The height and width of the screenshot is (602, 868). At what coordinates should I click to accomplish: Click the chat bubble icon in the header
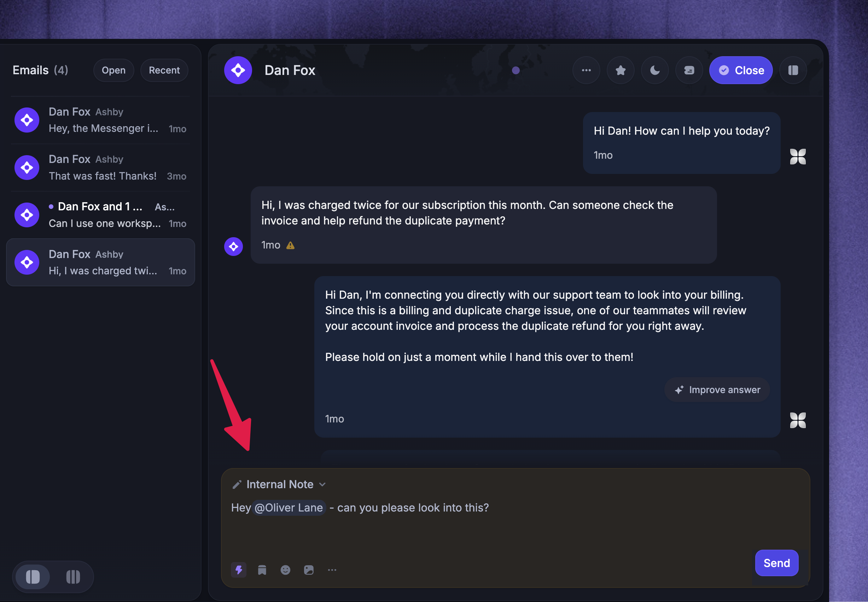pos(689,70)
